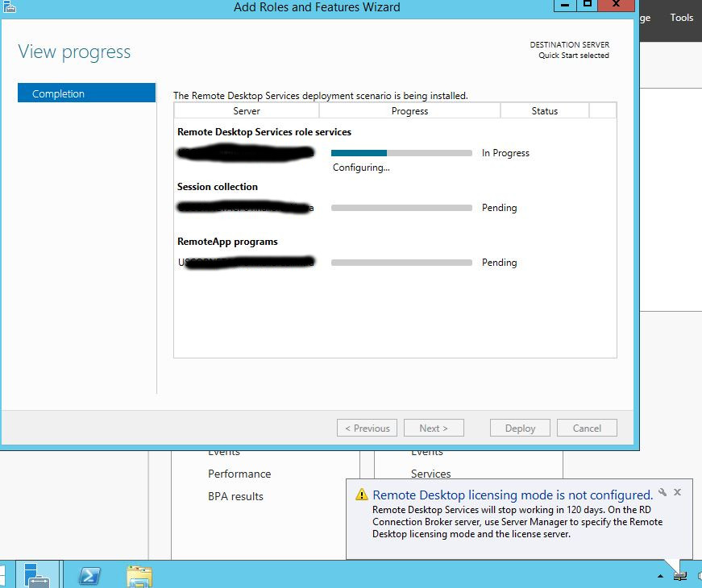This screenshot has height=588, width=702.
Task: Select 'RemoteApp programs' heading
Action: coord(227,242)
